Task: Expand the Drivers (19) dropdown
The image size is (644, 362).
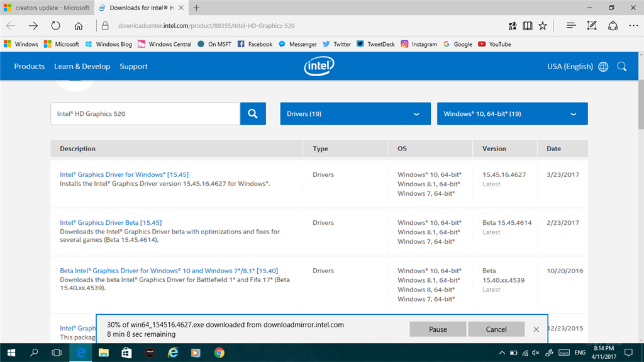Action: [355, 114]
